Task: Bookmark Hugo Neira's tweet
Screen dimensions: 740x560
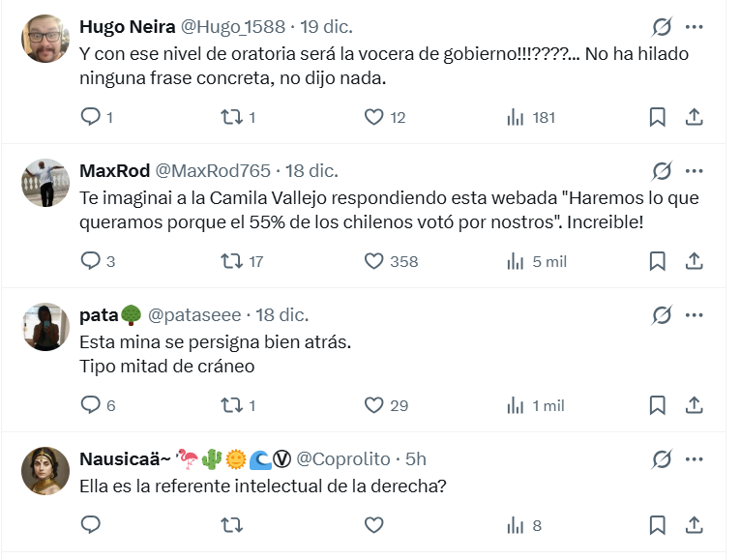Action: click(657, 117)
